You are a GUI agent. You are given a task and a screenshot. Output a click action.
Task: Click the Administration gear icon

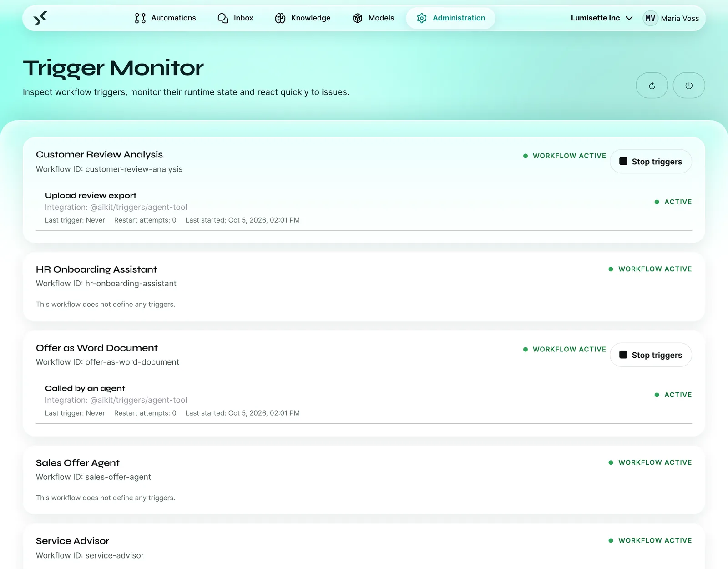click(422, 18)
